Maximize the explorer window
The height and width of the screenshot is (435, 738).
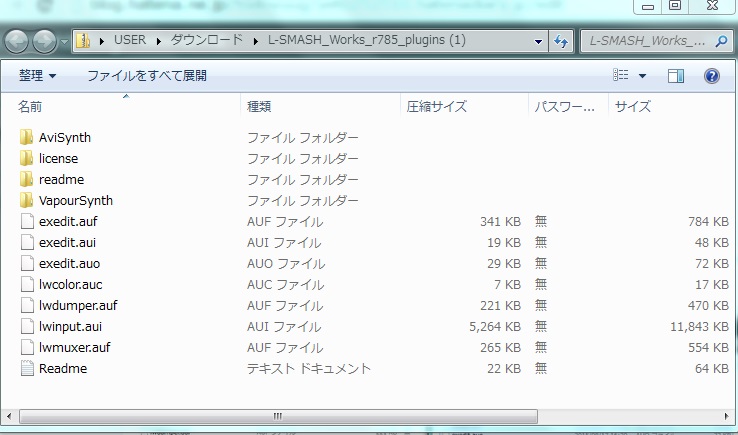pos(675,6)
